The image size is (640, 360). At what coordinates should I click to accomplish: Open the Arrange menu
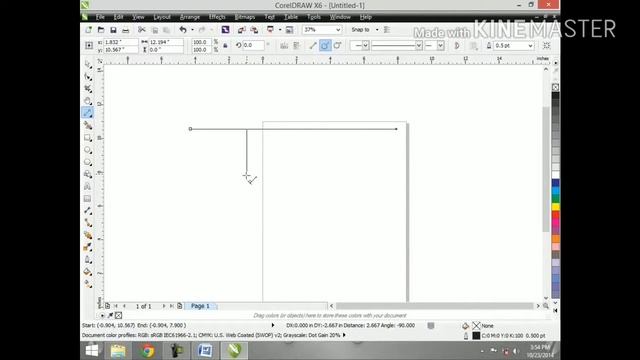[190, 17]
